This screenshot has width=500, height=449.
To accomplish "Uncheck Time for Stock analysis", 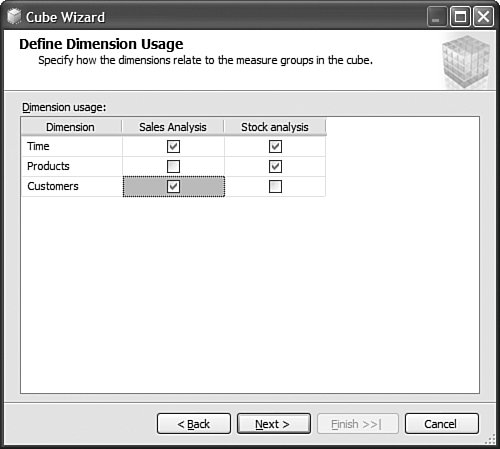I will click(275, 146).
